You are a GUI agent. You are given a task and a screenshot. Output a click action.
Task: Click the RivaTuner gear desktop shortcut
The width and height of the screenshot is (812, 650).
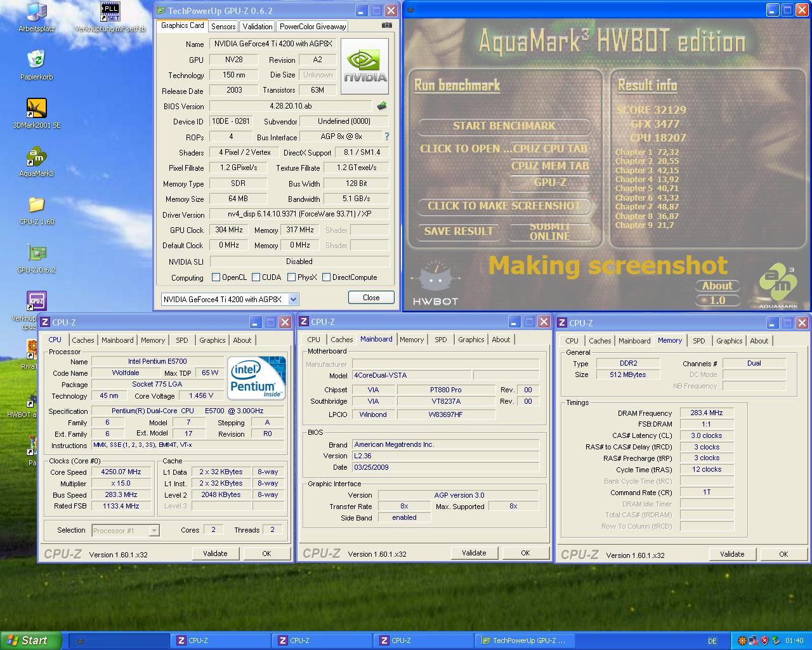(x=32, y=349)
